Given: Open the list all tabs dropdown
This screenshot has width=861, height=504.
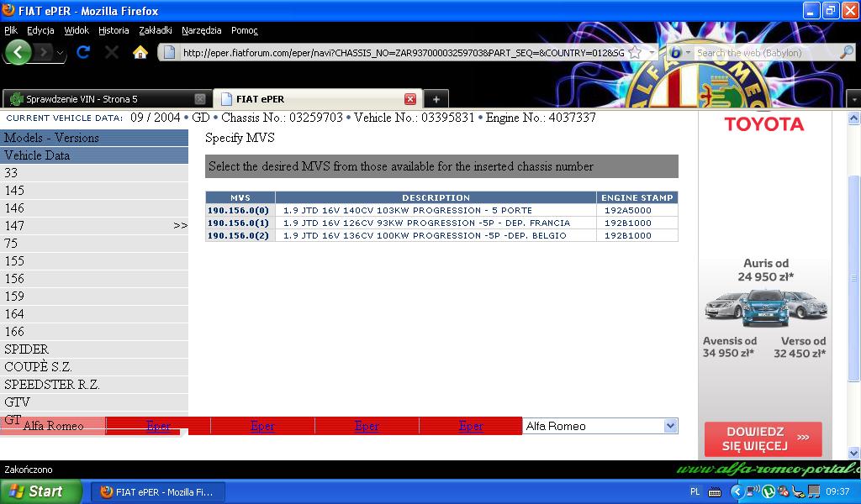Looking at the screenshot, I should tap(854, 99).
